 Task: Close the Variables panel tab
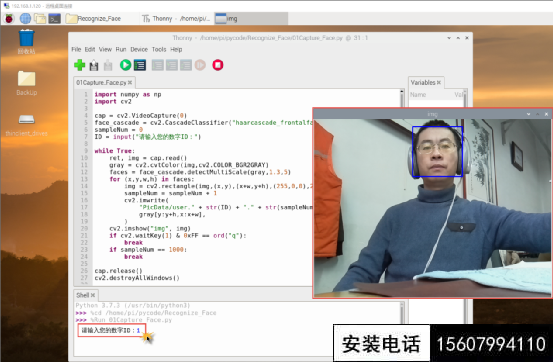pyautogui.click(x=439, y=83)
